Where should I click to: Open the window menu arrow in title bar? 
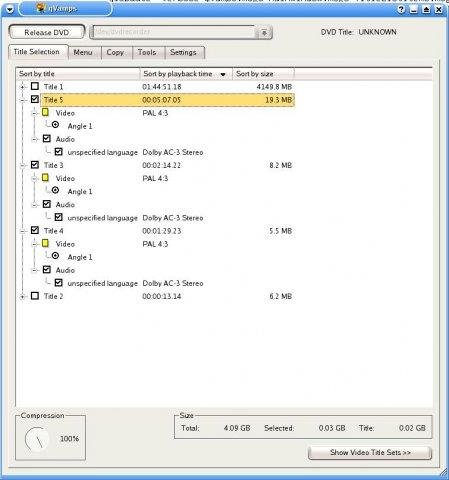tap(10, 9)
